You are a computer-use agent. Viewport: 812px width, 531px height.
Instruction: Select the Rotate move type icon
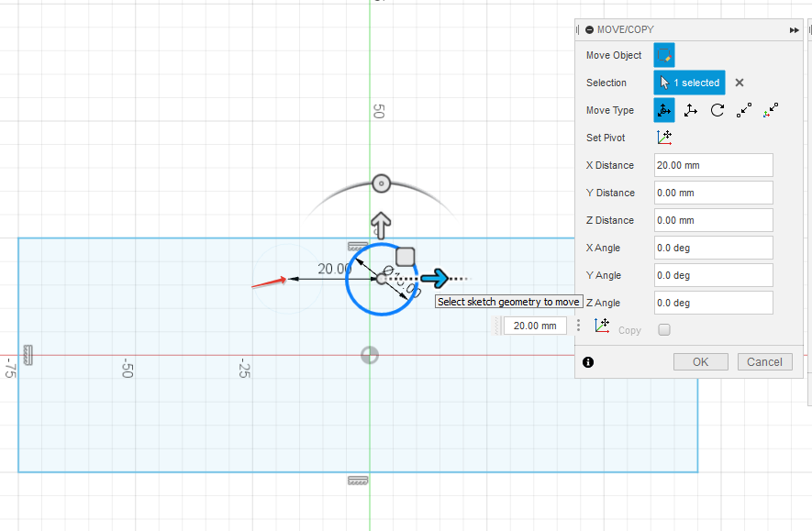[x=717, y=110]
